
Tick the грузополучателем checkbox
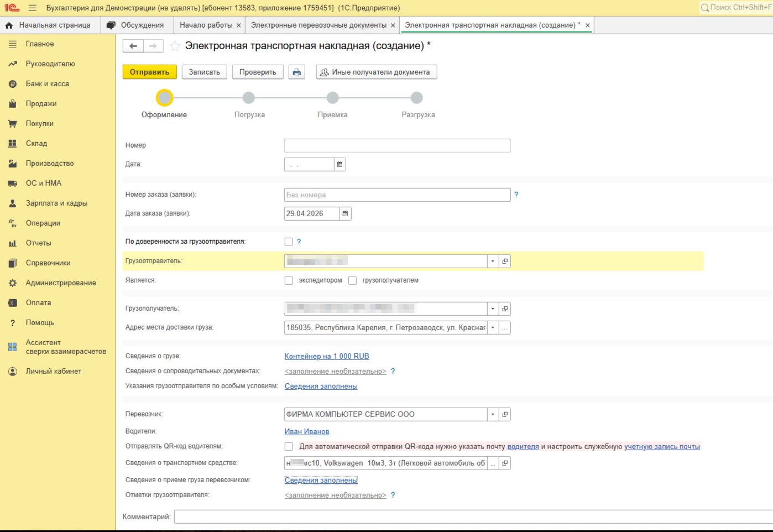pos(352,280)
